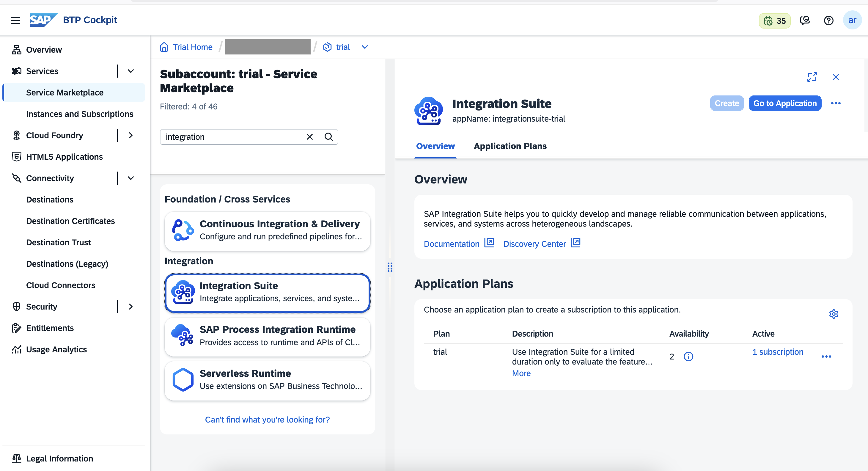The width and height of the screenshot is (868, 471).
Task: Open the Discovery Center link
Action: point(534,244)
